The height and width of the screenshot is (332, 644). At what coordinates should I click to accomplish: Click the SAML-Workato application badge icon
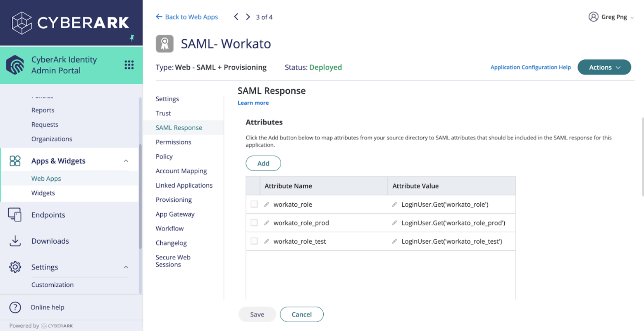pos(164,44)
